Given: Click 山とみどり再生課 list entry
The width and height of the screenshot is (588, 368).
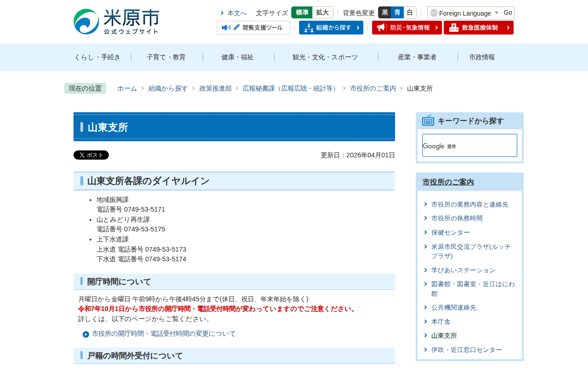Looking at the screenshot, I should pos(123,219).
